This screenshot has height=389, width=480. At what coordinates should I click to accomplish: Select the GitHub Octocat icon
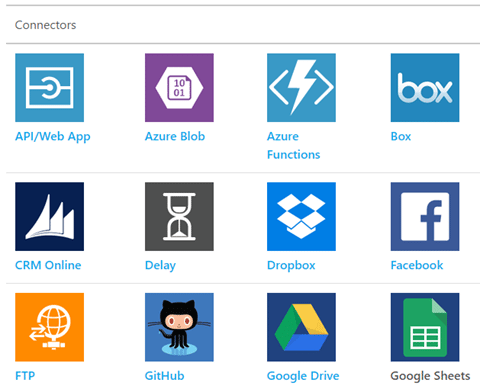(179, 327)
